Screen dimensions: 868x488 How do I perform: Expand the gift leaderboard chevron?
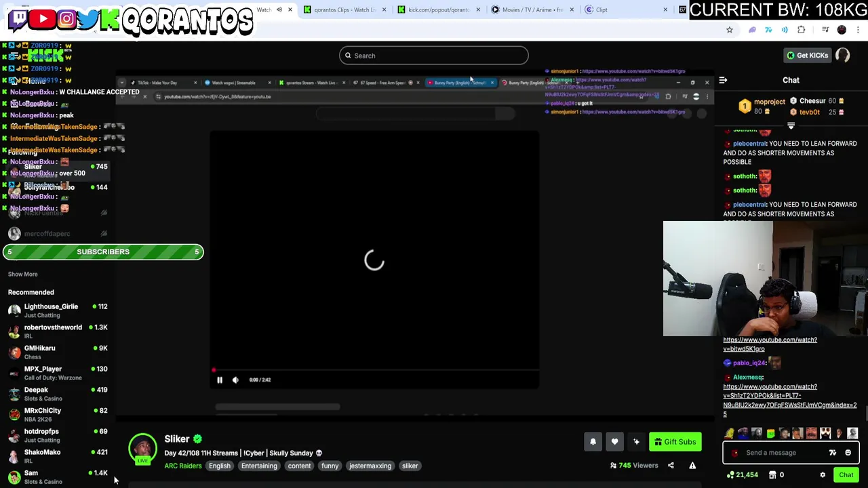point(791,125)
